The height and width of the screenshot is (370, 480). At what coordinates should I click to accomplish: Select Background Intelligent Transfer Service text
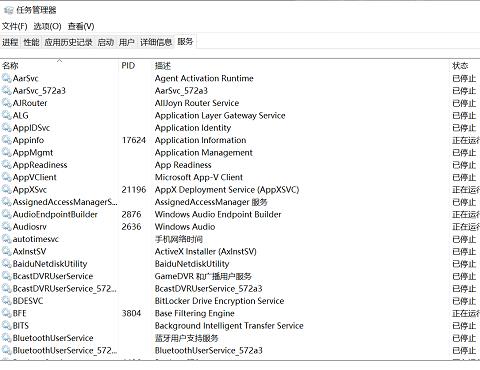point(229,325)
